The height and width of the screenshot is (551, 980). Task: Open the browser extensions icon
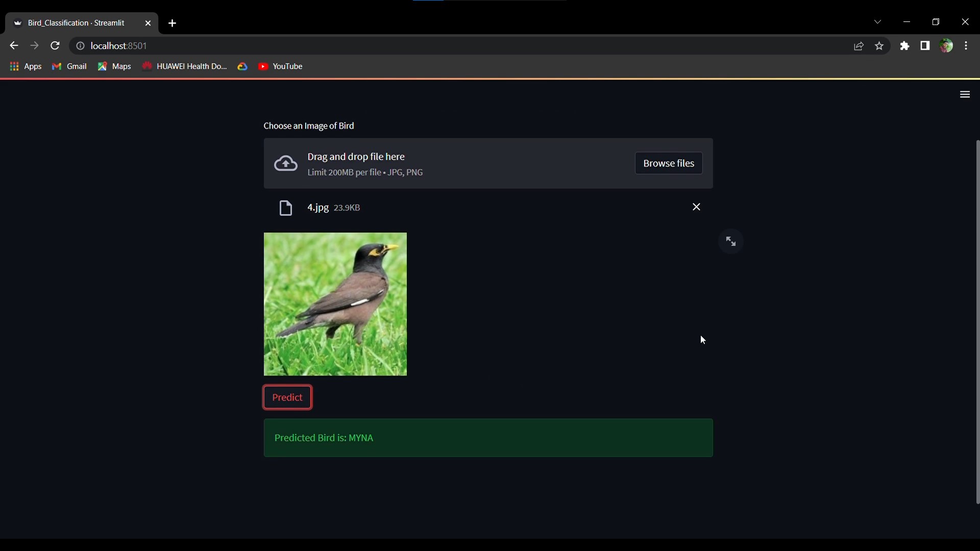click(904, 45)
